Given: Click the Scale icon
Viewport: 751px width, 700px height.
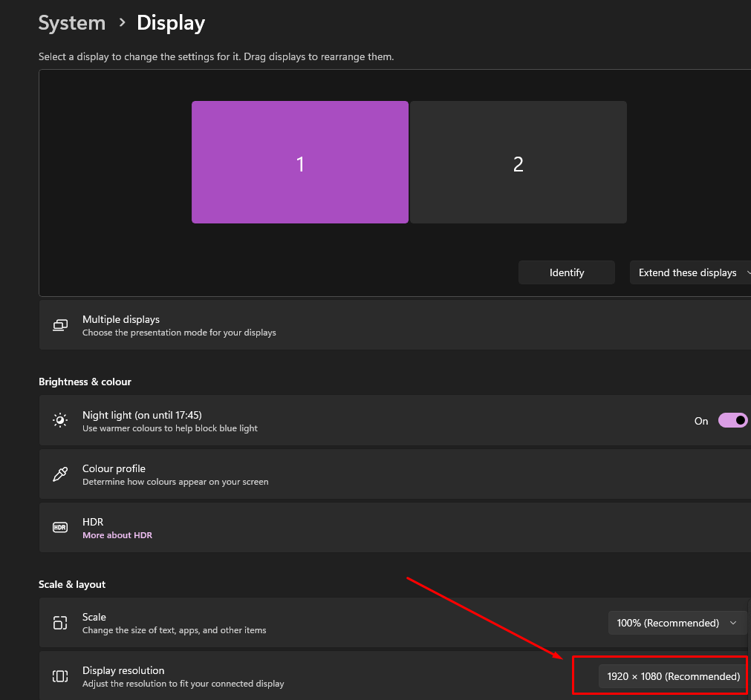Looking at the screenshot, I should click(x=60, y=623).
